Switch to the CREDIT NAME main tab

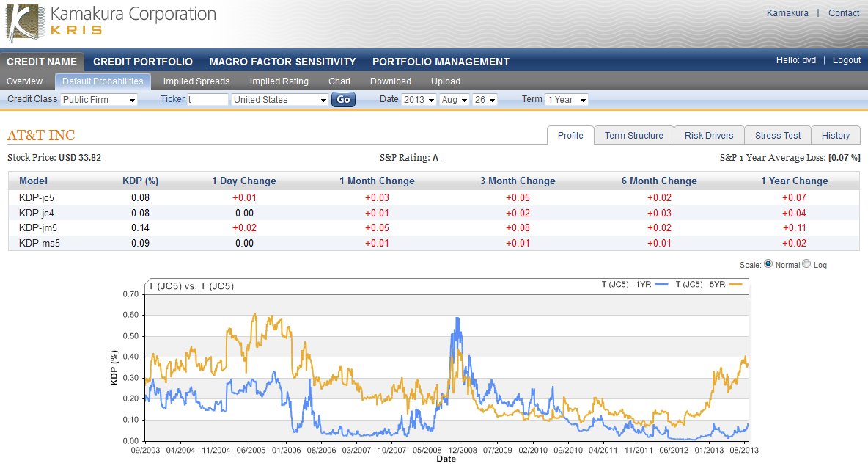[42, 62]
